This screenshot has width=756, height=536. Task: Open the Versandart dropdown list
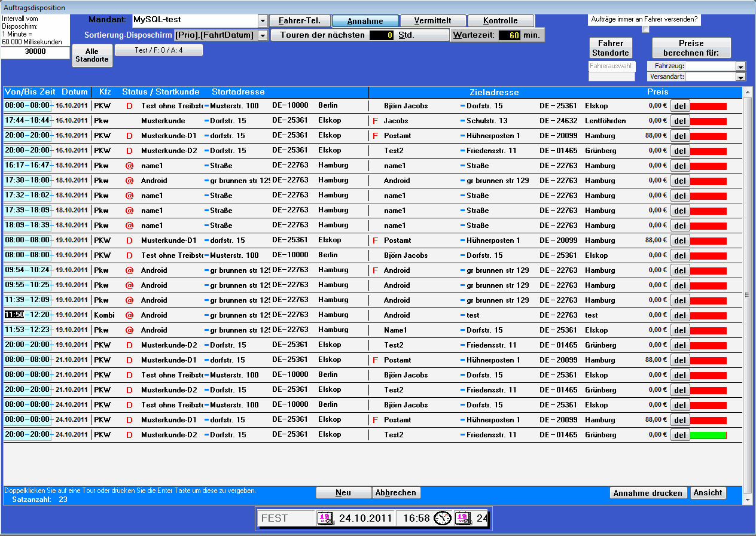pyautogui.click(x=741, y=77)
